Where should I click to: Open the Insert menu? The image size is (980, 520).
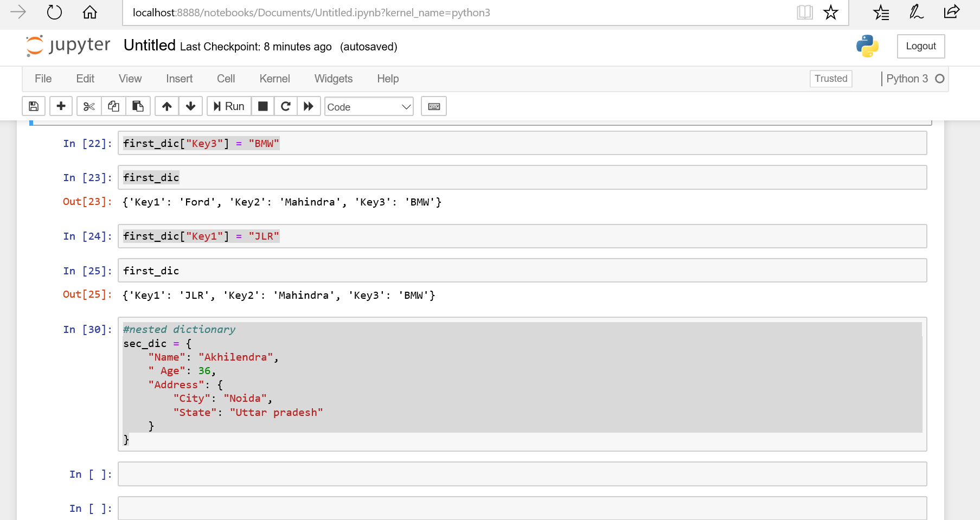pyautogui.click(x=180, y=79)
